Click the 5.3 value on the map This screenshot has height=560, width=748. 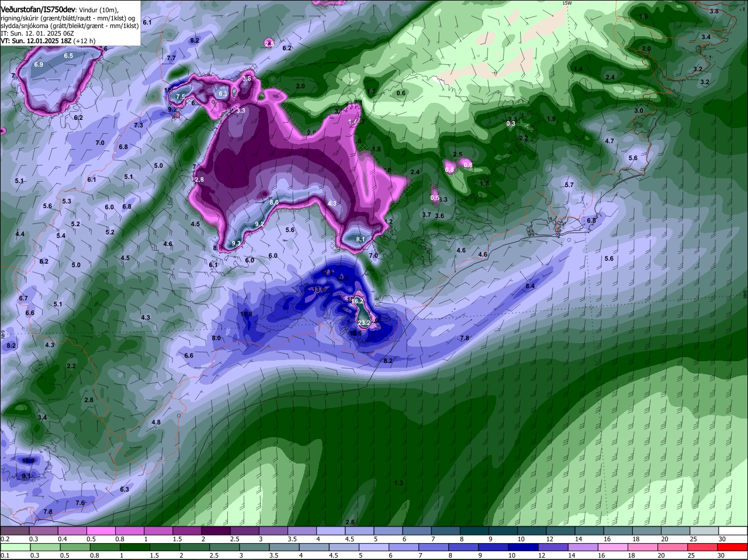(x=67, y=201)
